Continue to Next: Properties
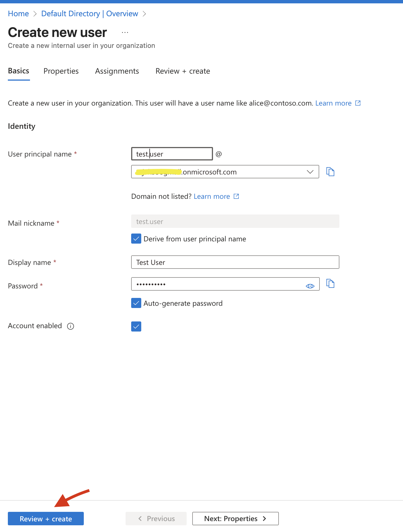This screenshot has width=403, height=532. 235,519
